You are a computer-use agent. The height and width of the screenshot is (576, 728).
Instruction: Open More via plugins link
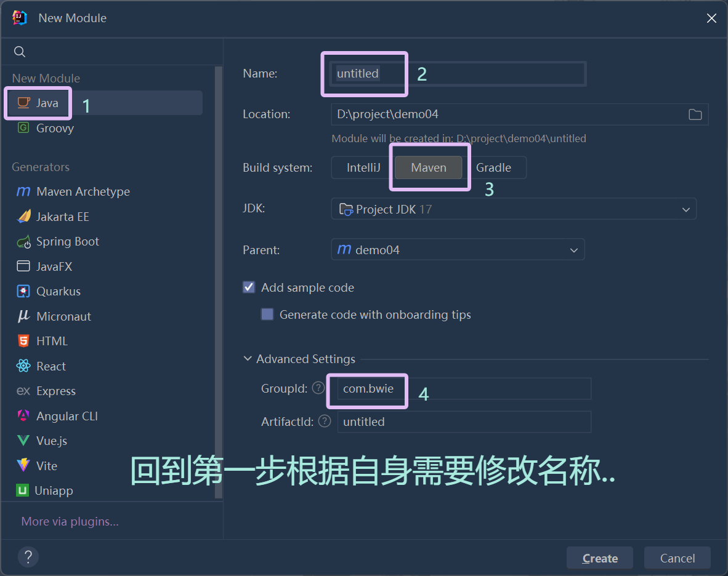tap(70, 521)
